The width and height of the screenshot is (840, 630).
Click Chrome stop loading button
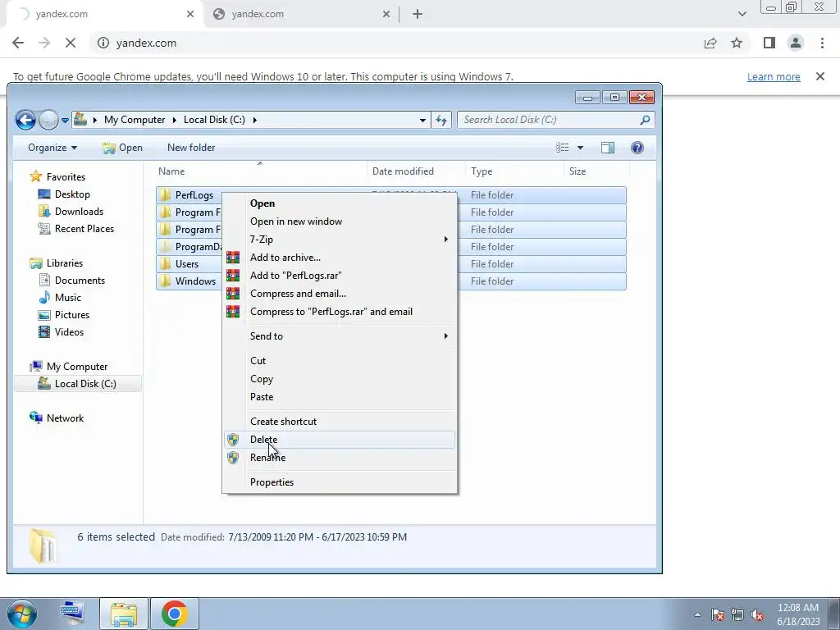(x=71, y=43)
